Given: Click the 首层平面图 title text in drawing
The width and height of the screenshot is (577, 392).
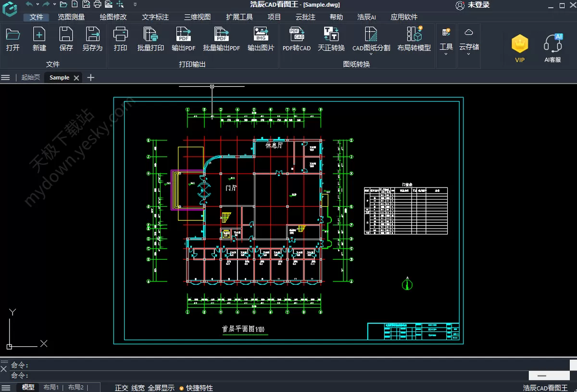Looking at the screenshot, I should (x=243, y=329).
